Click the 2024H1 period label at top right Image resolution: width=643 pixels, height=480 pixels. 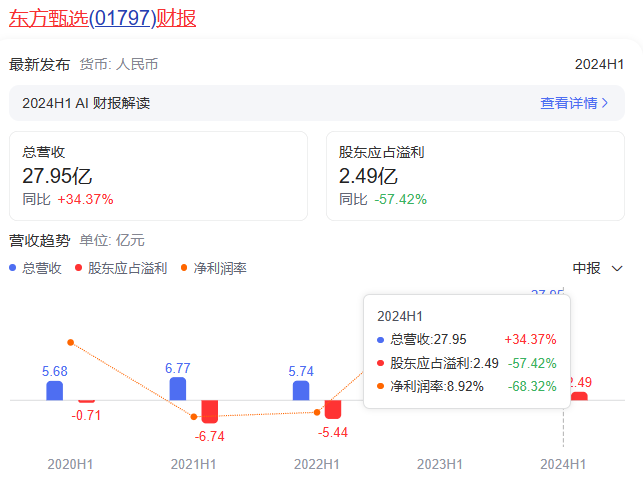[599, 64]
